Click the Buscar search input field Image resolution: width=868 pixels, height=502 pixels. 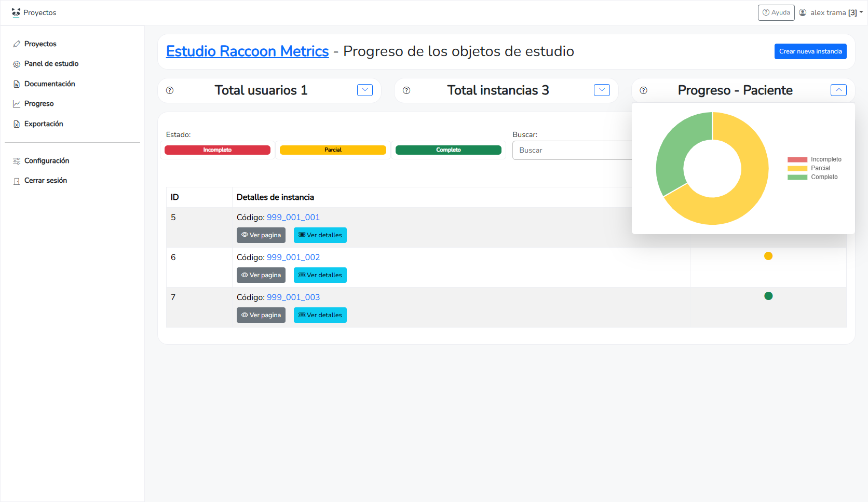click(572, 150)
